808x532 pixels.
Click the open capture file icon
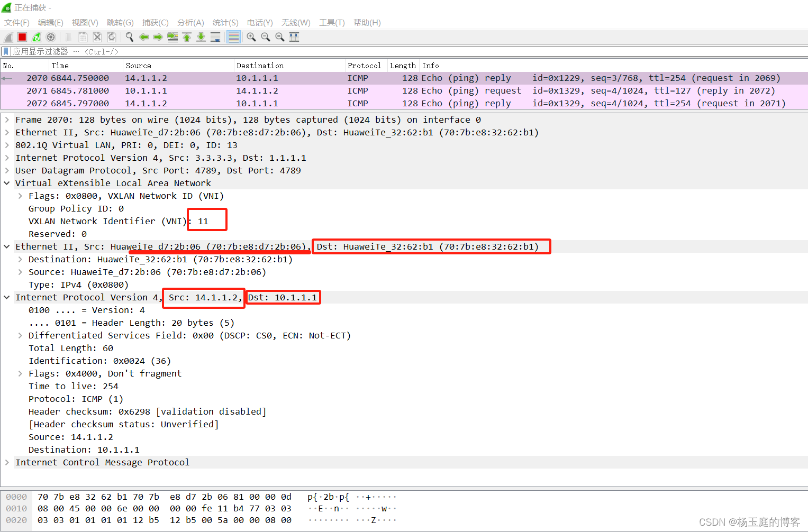click(x=68, y=37)
